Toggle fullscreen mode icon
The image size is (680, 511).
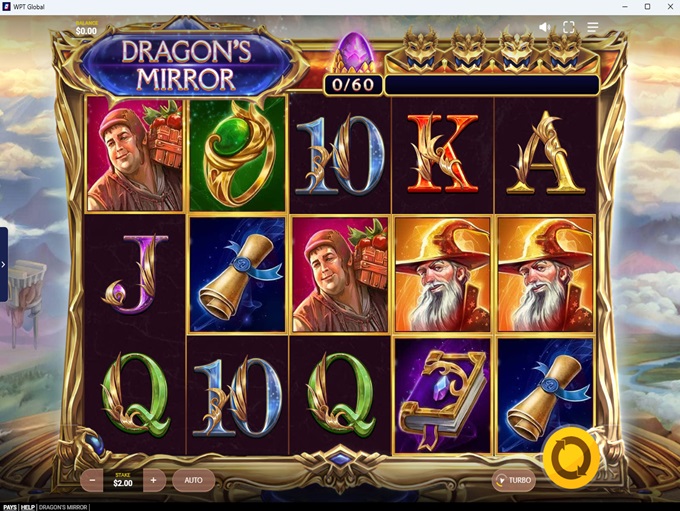(x=569, y=27)
